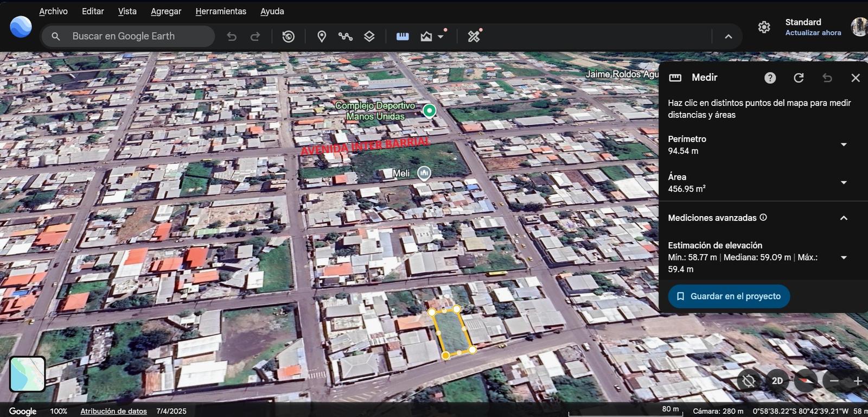This screenshot has width=868, height=417.
Task: Open the Ayuda menu
Action: 272,11
